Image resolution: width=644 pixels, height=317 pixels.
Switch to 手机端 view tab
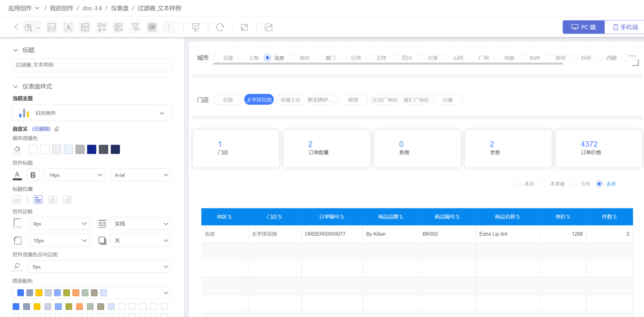click(x=625, y=27)
